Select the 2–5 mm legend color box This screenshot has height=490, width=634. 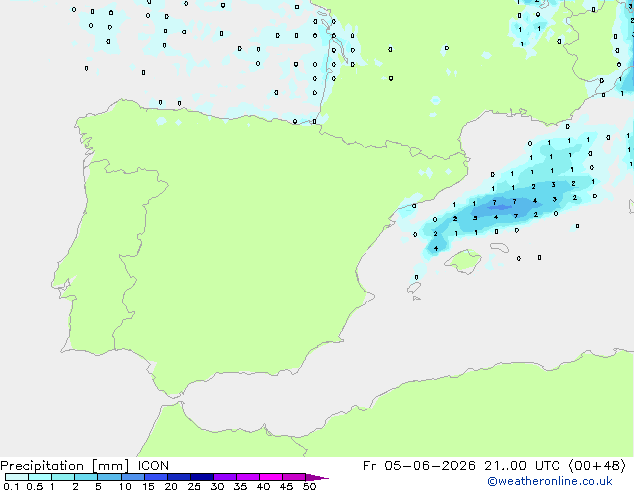[86, 477]
